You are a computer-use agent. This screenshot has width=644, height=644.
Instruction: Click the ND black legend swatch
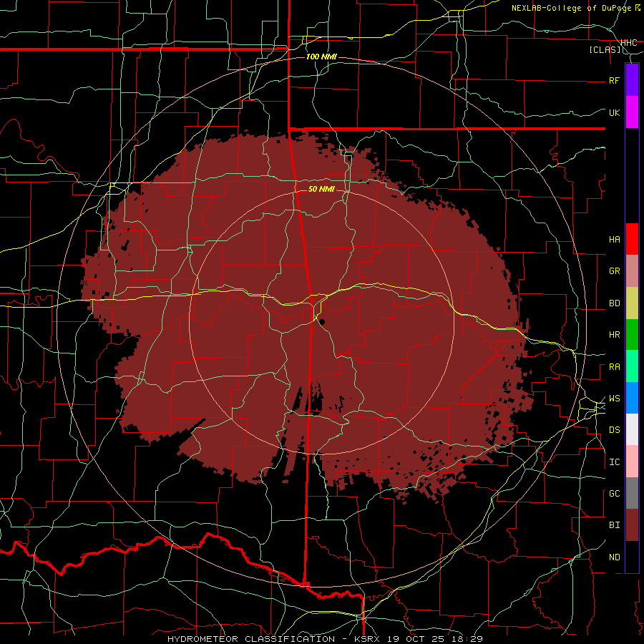[x=632, y=557]
